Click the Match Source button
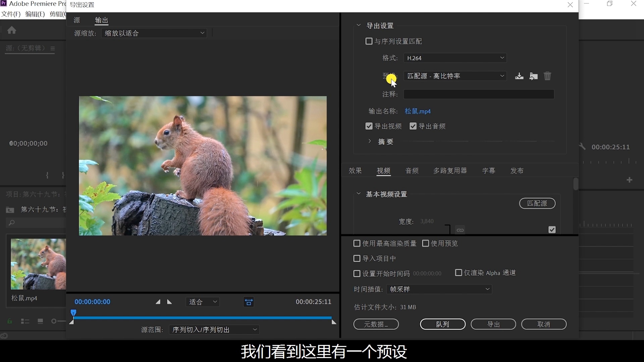644x362 pixels. click(537, 203)
